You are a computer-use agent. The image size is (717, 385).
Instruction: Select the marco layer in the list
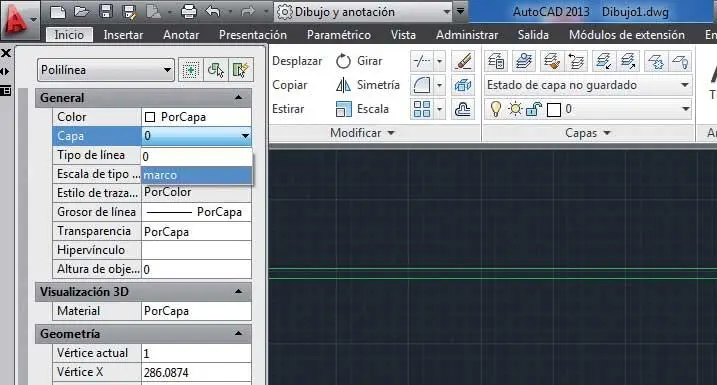pos(197,175)
